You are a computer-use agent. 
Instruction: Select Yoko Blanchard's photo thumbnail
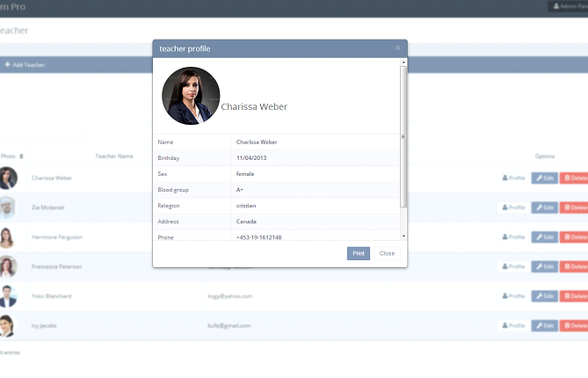(7, 296)
